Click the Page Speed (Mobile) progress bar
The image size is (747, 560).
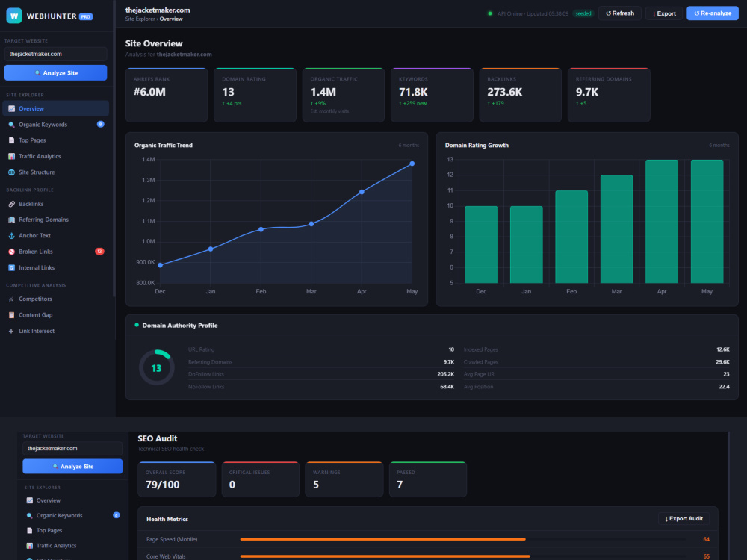click(x=463, y=539)
